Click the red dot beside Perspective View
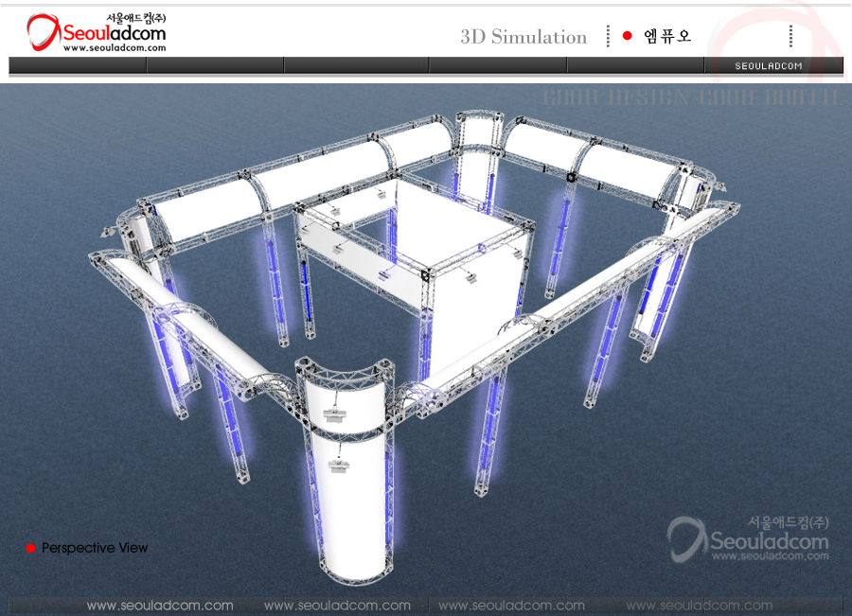This screenshot has width=852, height=616. pyautogui.click(x=30, y=548)
